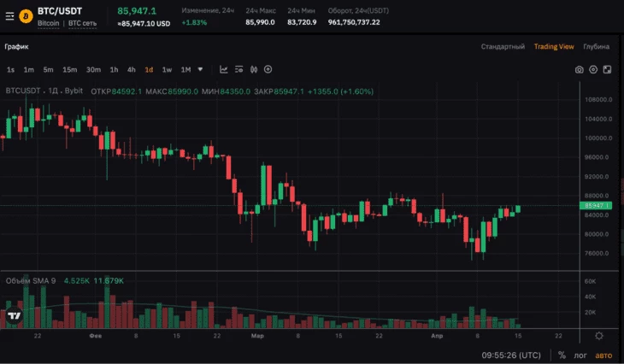
Task: Take a chart snapshot with camera icon
Action: (580, 69)
